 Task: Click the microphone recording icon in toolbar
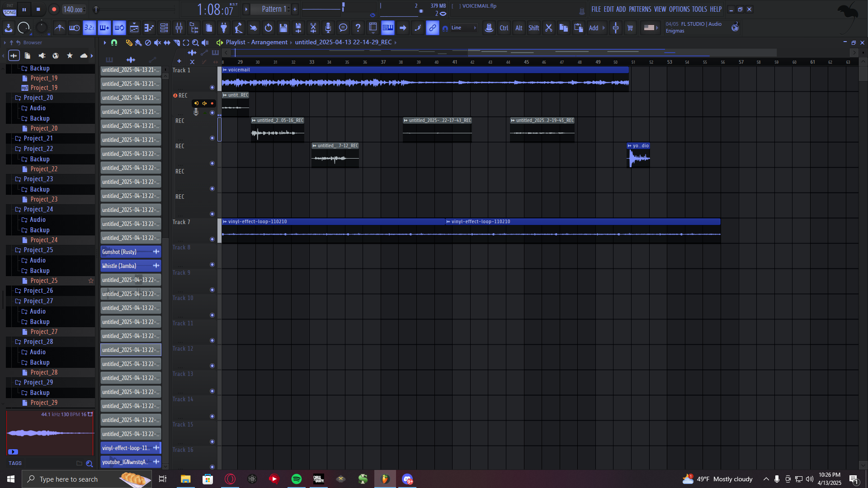[328, 28]
